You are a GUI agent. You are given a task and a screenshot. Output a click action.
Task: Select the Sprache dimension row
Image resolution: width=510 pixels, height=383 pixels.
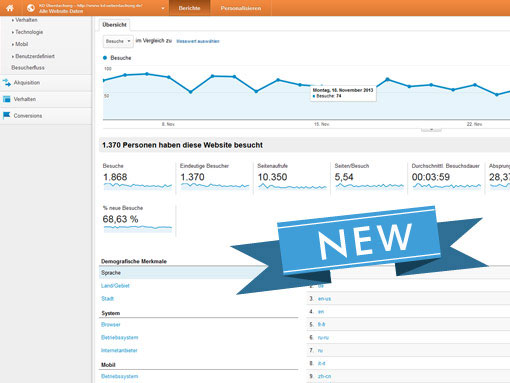point(183,273)
